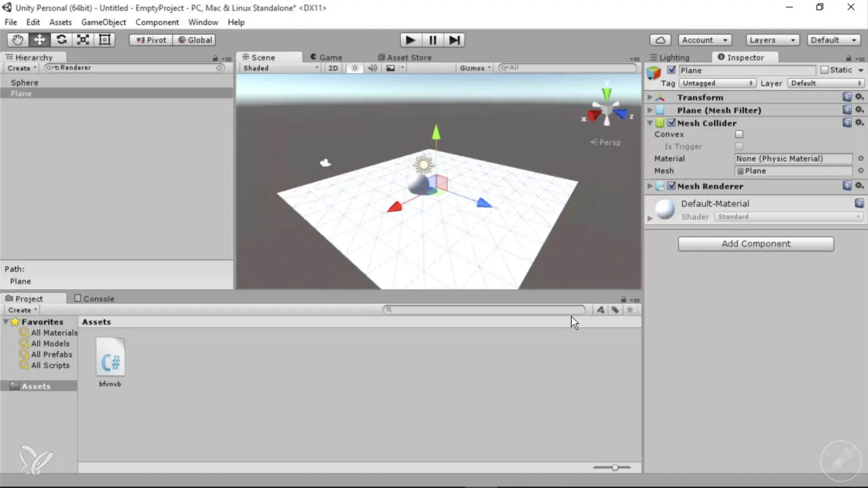The height and width of the screenshot is (488, 868).
Task: Open Mesh object picker circle
Action: [861, 171]
